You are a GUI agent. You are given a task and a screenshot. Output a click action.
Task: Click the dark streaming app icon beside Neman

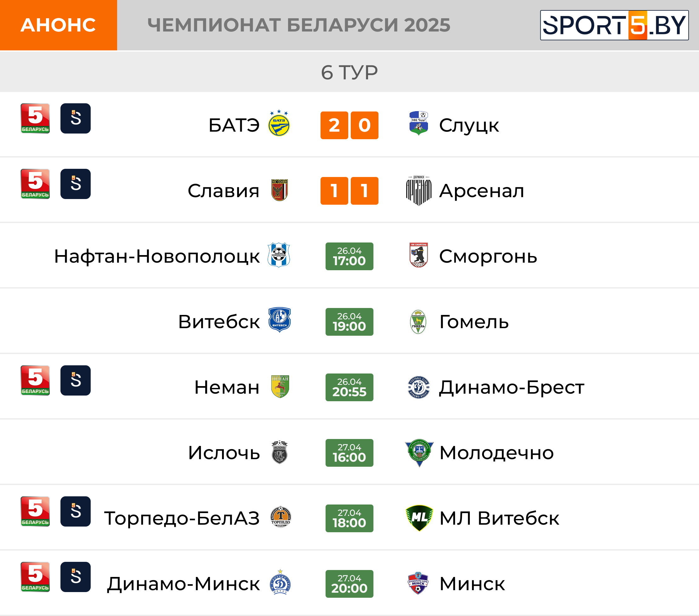76,380
